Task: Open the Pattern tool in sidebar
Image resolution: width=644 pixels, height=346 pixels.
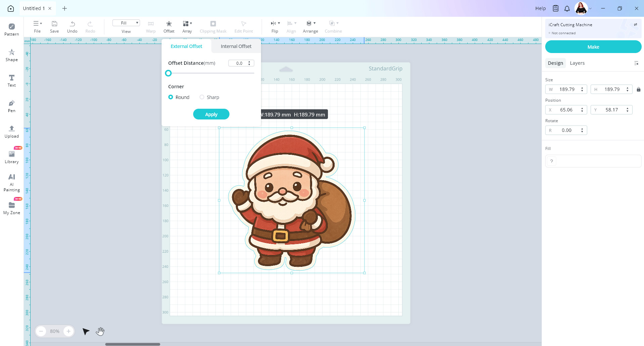Action: pyautogui.click(x=11, y=30)
